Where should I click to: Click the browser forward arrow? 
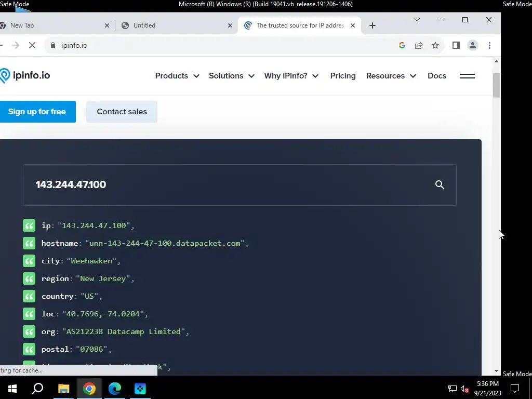(x=16, y=46)
